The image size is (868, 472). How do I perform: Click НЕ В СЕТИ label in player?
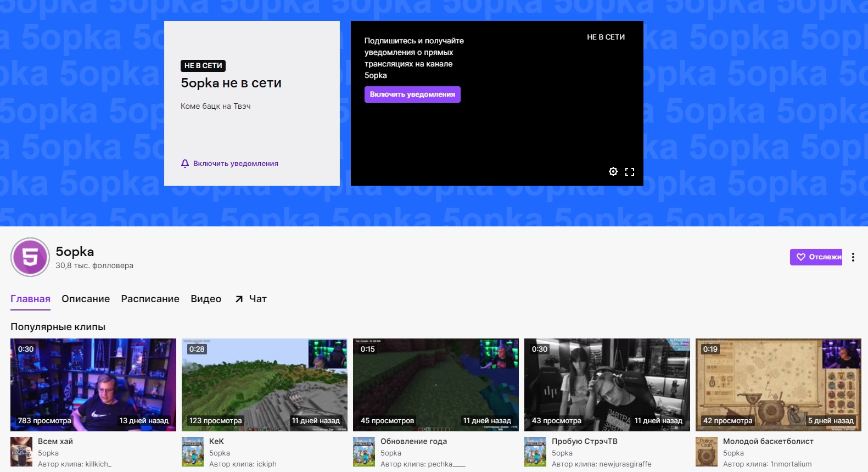606,37
